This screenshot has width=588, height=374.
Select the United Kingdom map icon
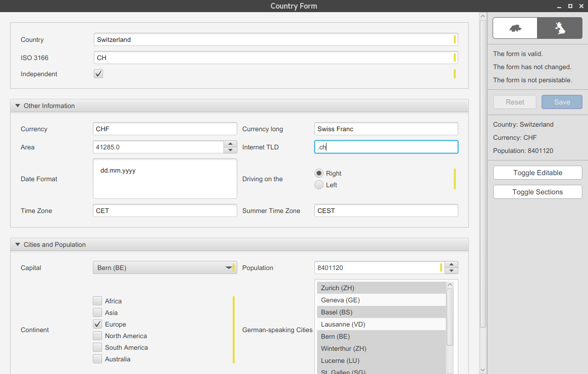click(559, 28)
